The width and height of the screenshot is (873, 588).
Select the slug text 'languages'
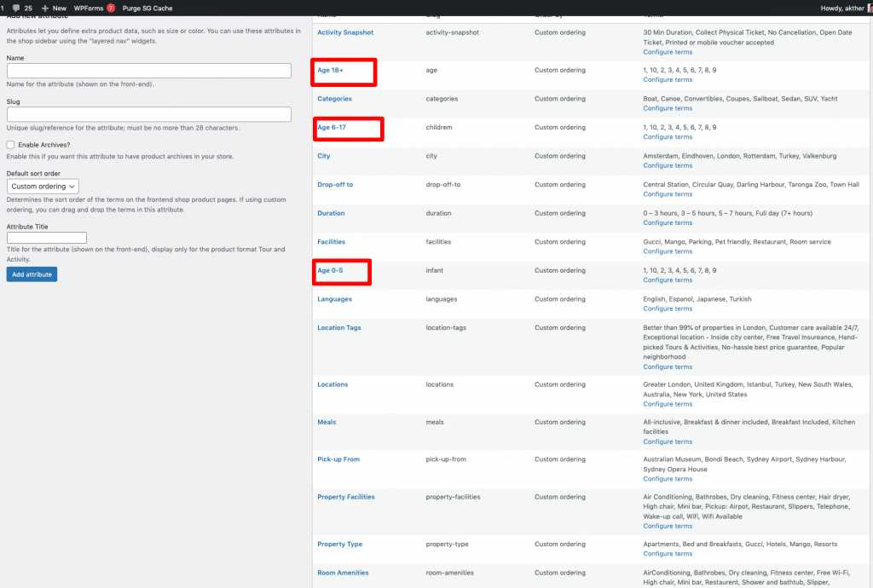pos(442,299)
